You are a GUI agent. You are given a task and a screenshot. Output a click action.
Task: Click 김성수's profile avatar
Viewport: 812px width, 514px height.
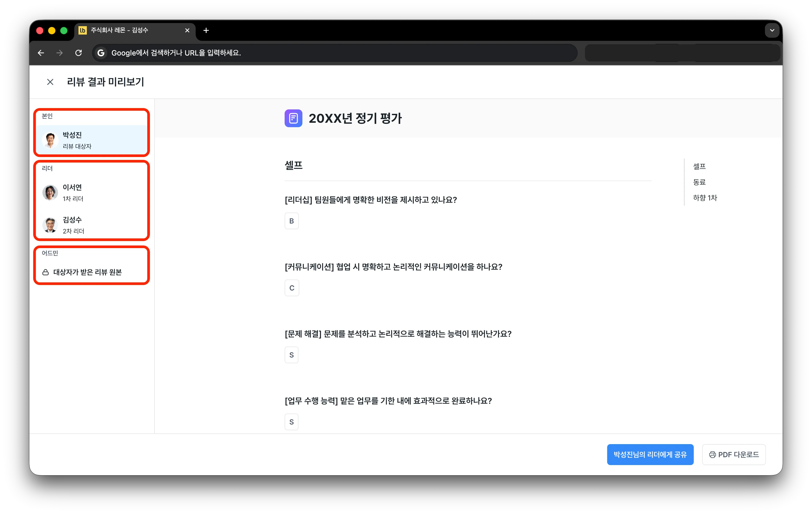pos(50,225)
